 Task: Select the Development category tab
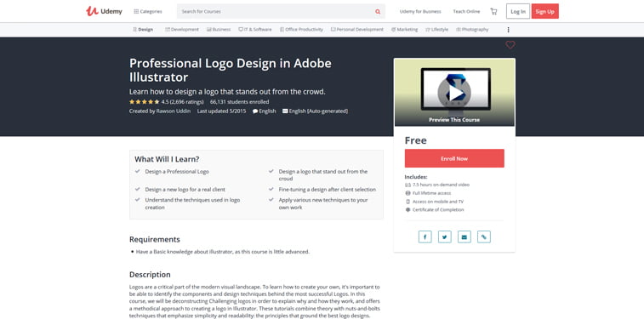(x=181, y=30)
